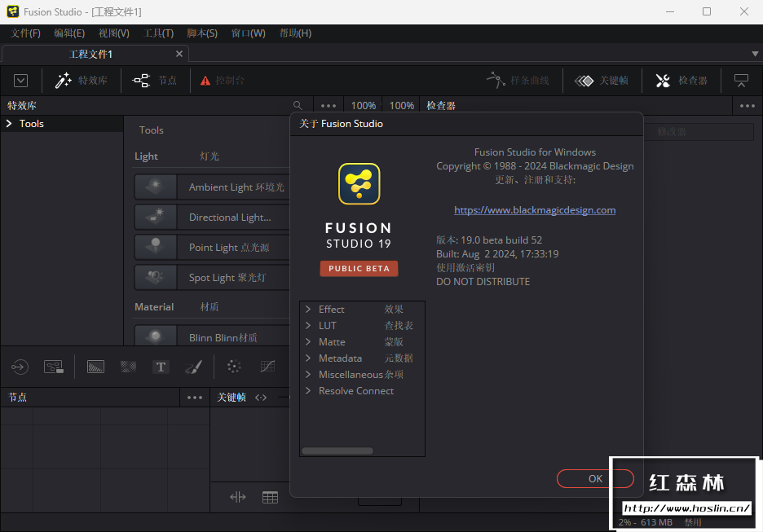
Task: Add a Particle emitter tool icon
Action: pos(234,367)
